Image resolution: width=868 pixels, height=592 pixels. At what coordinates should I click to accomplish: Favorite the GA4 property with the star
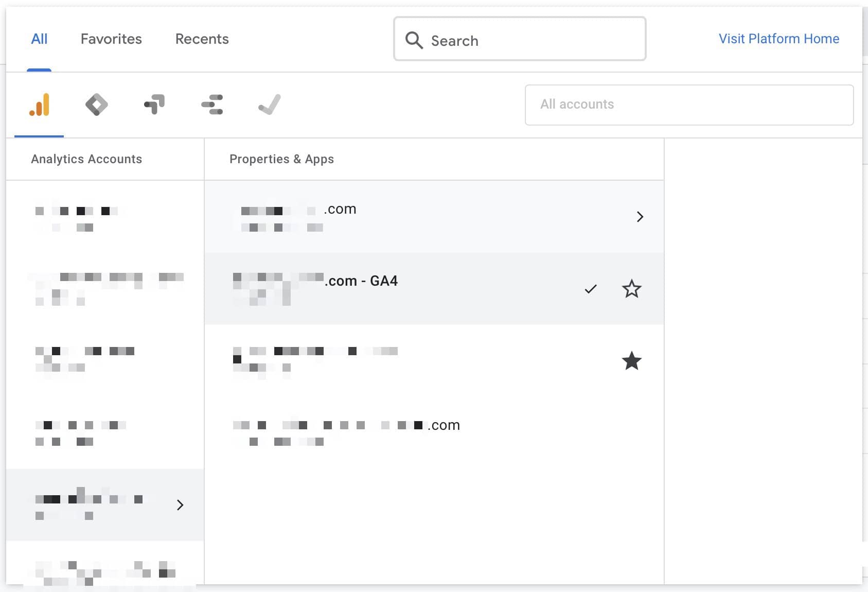tap(631, 289)
